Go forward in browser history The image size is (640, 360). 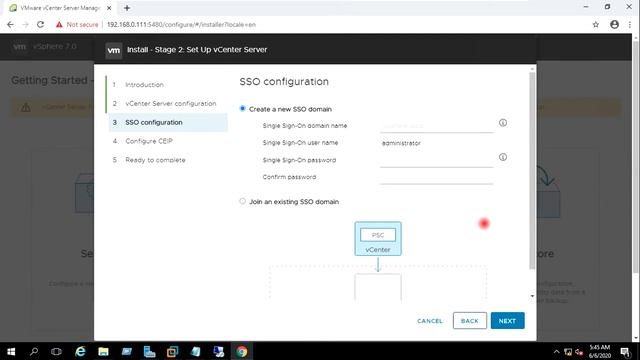pos(25,24)
